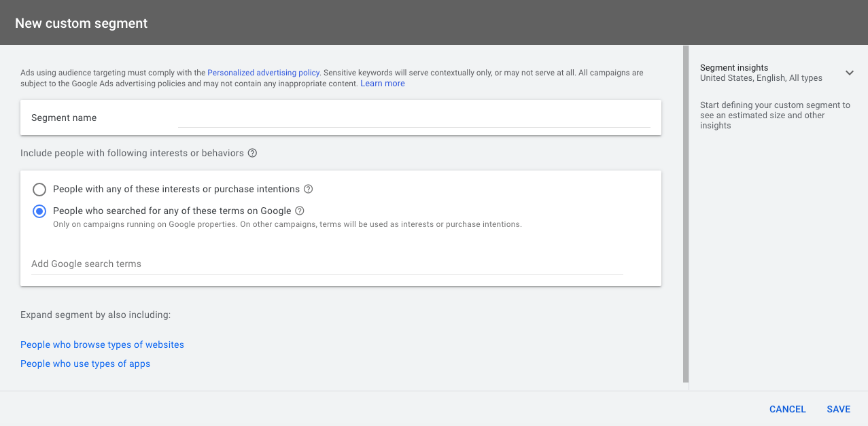Click the Add Google search terms field
Viewport: 868px width, 426px height.
(x=326, y=264)
